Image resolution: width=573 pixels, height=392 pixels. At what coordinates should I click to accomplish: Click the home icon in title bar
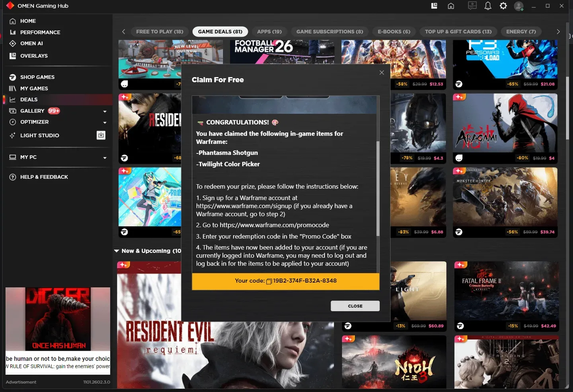coord(451,6)
